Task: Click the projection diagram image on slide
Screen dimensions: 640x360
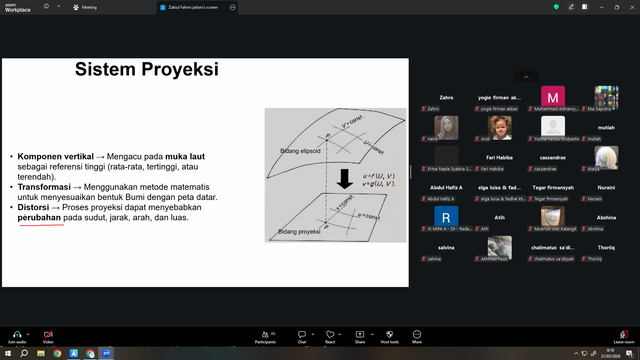Action: click(336, 175)
